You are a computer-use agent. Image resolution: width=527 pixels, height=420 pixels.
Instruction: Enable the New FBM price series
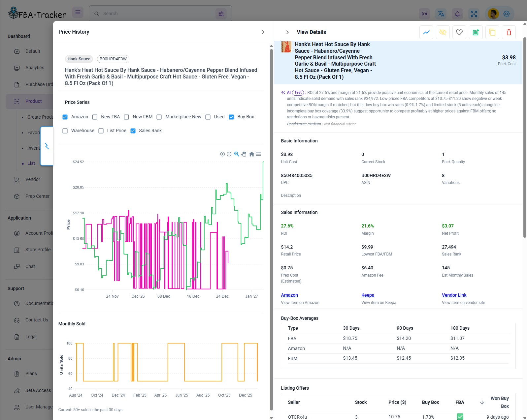[126, 117]
